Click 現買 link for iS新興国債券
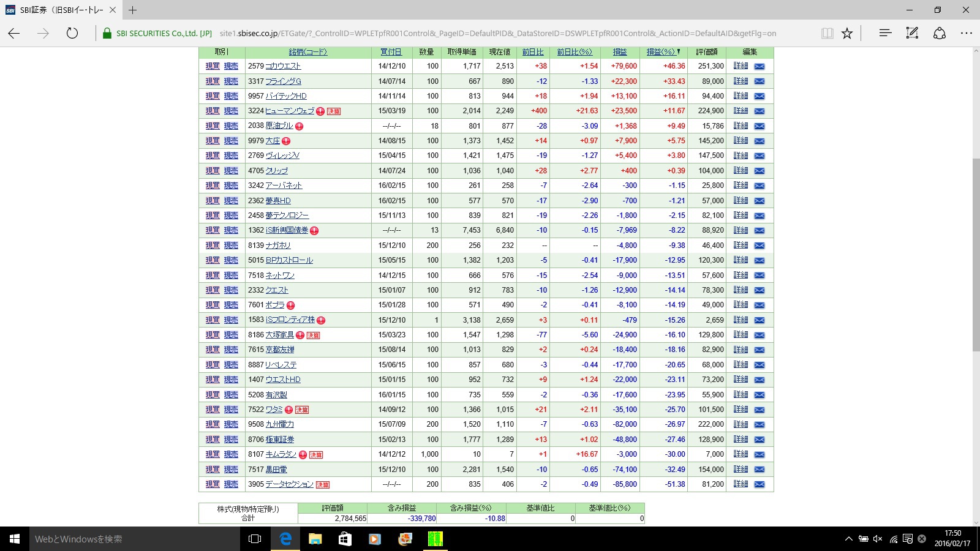980x551 pixels. coord(213,231)
